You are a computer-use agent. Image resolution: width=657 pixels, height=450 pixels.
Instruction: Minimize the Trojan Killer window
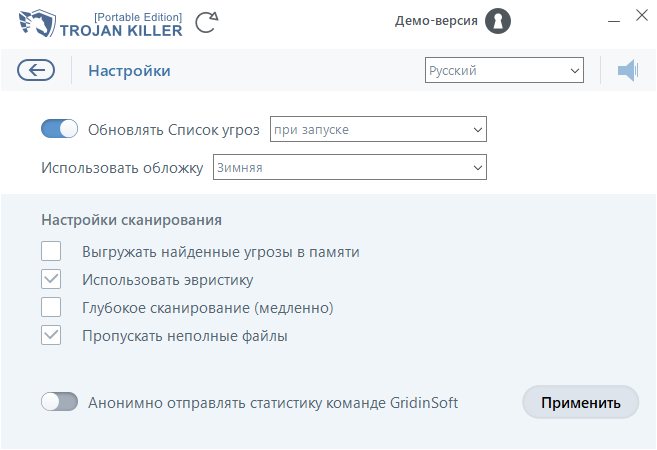point(614,21)
